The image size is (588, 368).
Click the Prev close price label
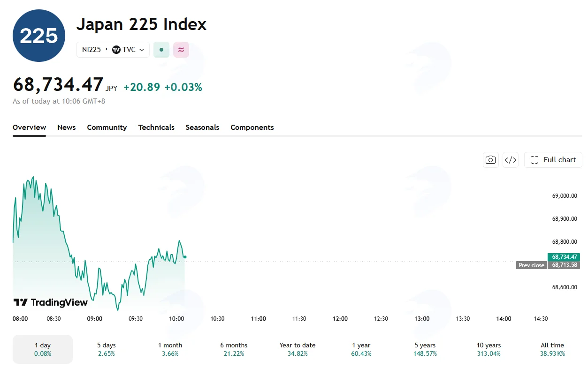(531, 265)
